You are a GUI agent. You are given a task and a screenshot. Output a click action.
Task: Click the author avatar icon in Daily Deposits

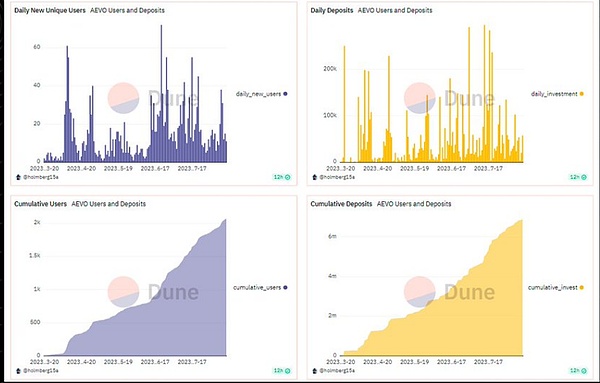coord(315,177)
